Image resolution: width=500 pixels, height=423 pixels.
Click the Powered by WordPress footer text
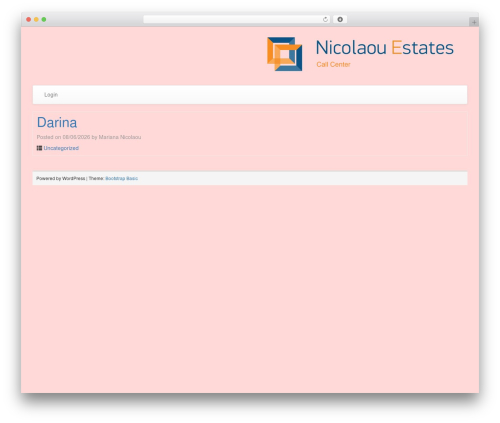tap(61, 178)
